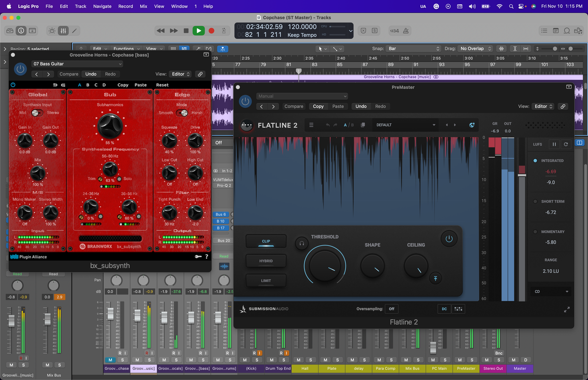The width and height of the screenshot is (588, 380).
Task: Open the Manual preset dropdown in PreMaster
Action: tap(302, 96)
